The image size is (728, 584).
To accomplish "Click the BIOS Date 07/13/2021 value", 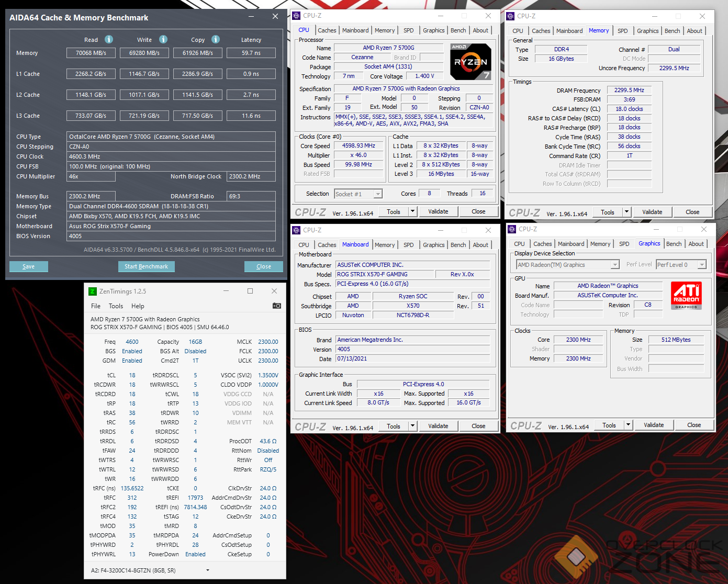I will point(412,358).
